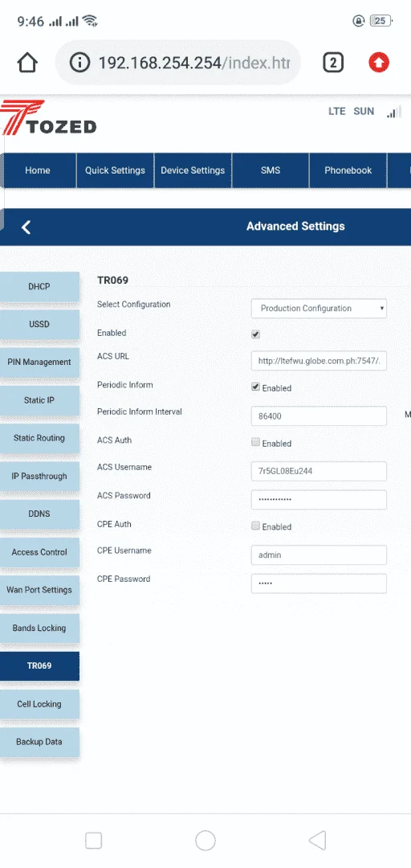Select the TR069 sidebar item

tap(39, 666)
